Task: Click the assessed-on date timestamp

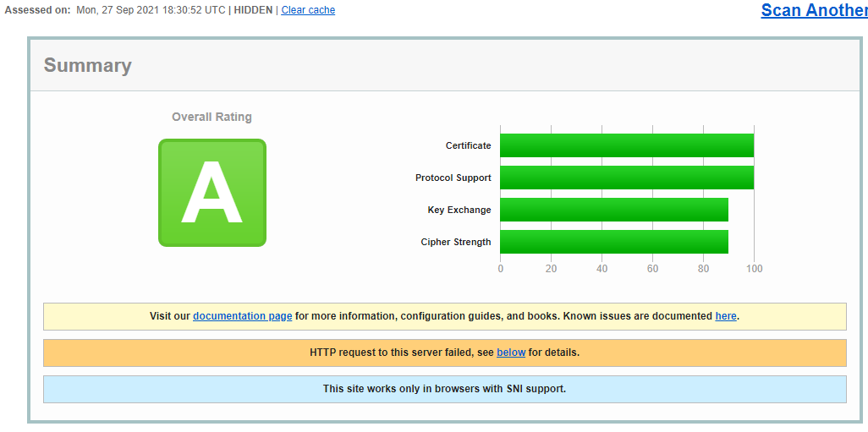Action: point(151,10)
